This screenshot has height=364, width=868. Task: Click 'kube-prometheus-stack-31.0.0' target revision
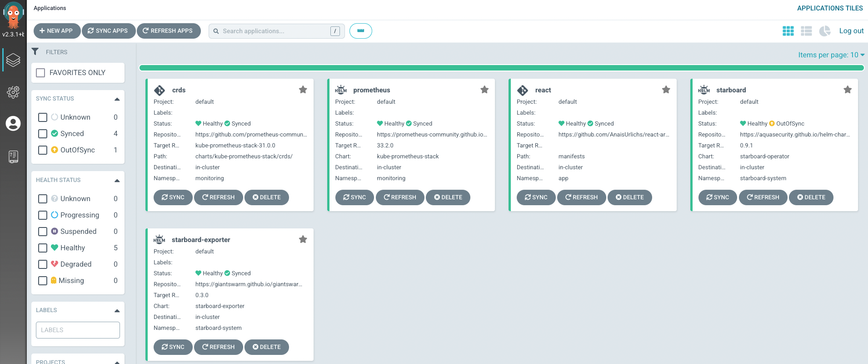(235, 146)
